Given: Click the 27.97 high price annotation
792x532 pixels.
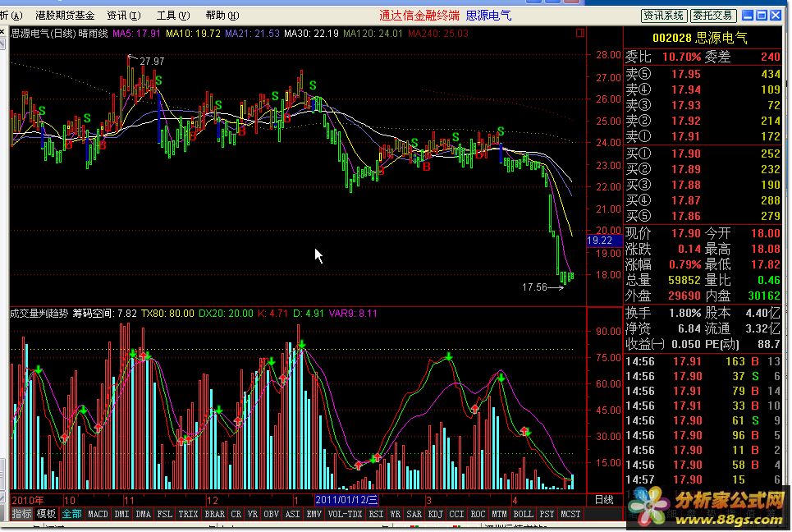Looking at the screenshot, I should point(152,61).
